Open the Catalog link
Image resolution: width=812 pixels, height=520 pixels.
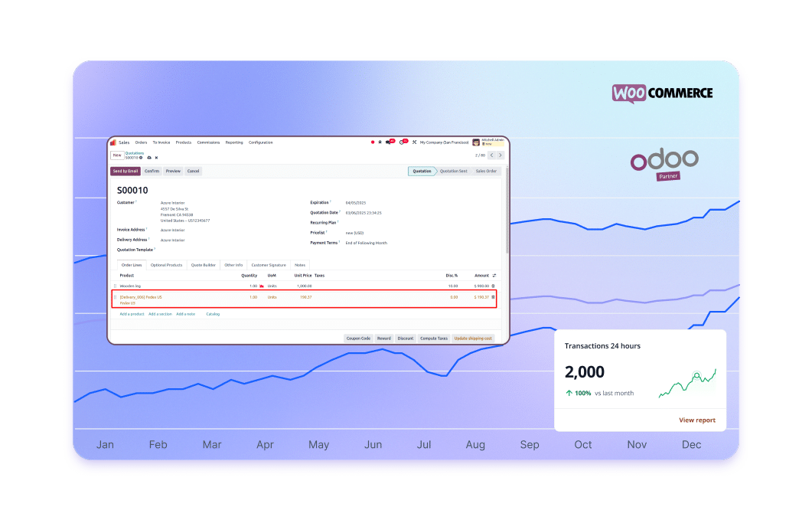pyautogui.click(x=213, y=314)
